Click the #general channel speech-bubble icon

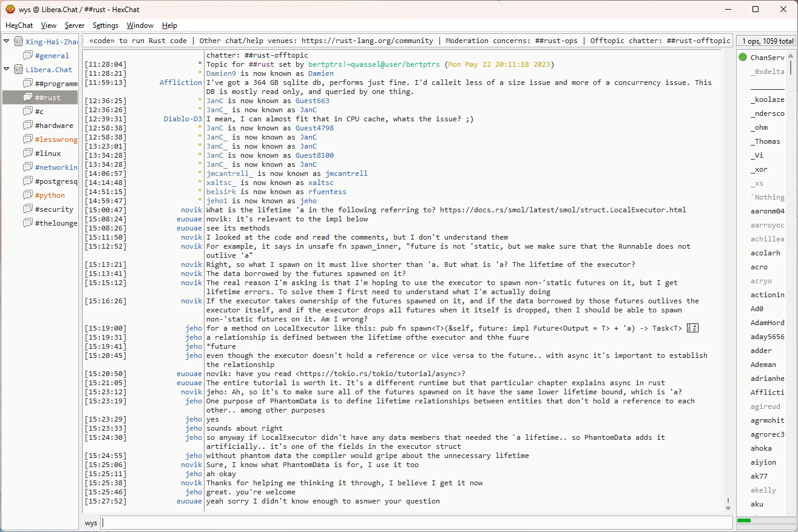(x=28, y=56)
